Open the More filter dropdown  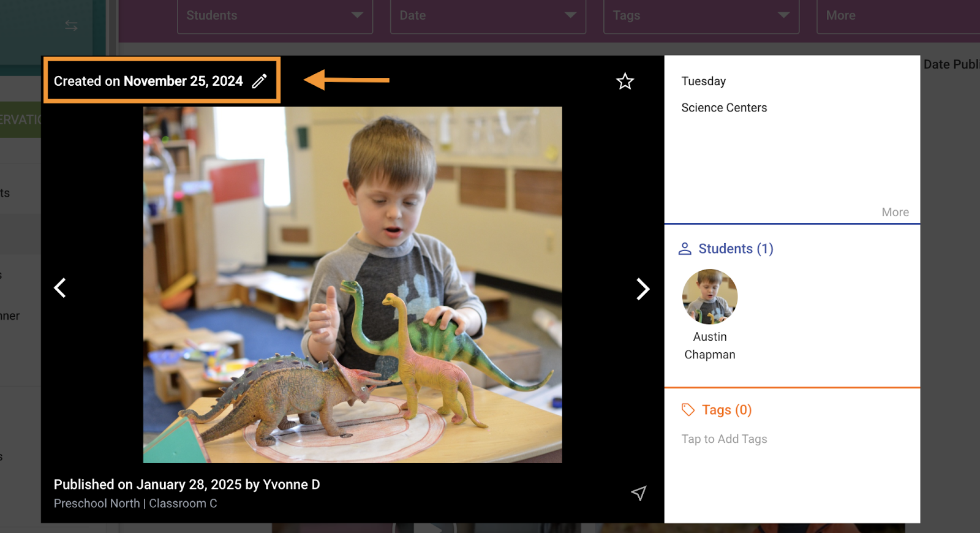[897, 16]
